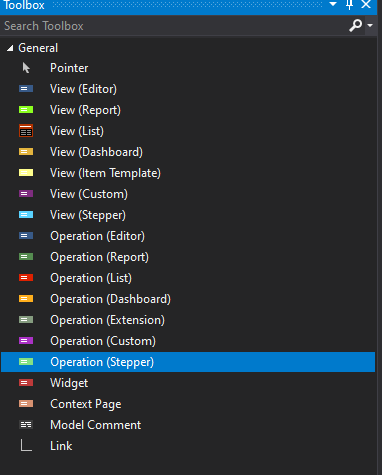
Task: Click the View (Stepper) cyan icon
Action: 26,215
